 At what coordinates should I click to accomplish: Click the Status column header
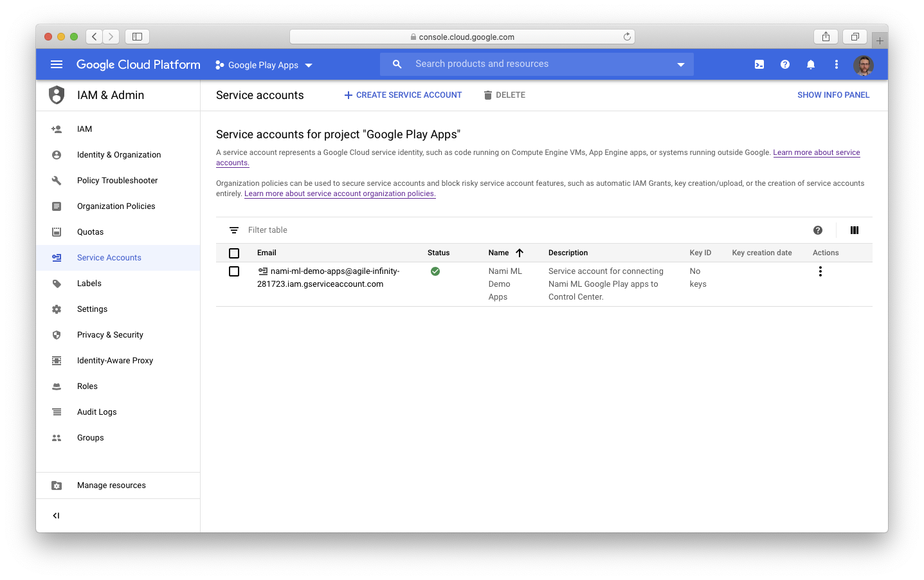tap(439, 253)
